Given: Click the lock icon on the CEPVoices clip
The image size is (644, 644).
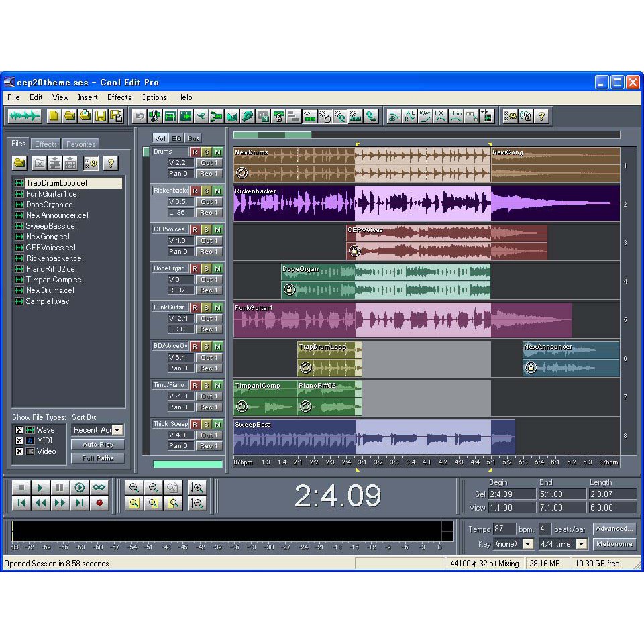Looking at the screenshot, I should click(354, 250).
